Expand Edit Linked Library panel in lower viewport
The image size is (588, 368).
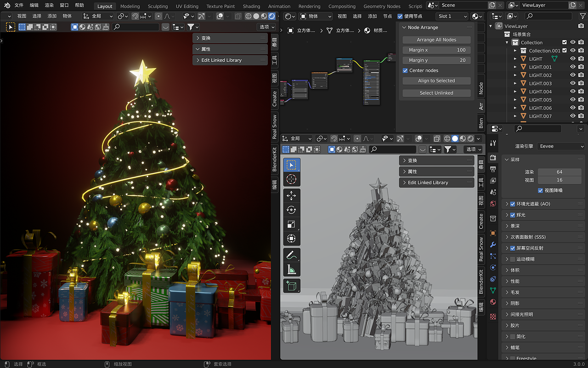point(436,183)
